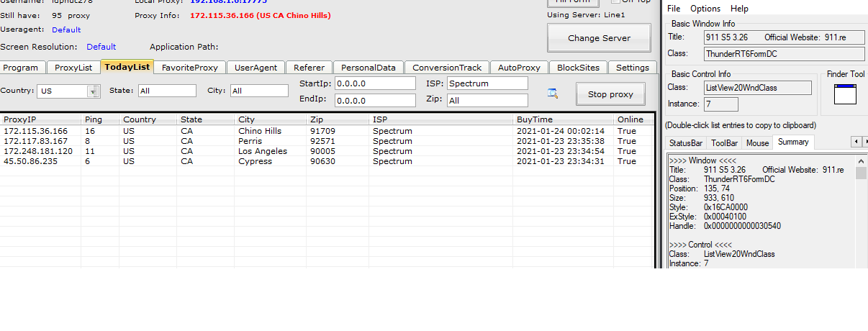Select the Summary tab
Viewport: 868px width, 331px height.
793,142
